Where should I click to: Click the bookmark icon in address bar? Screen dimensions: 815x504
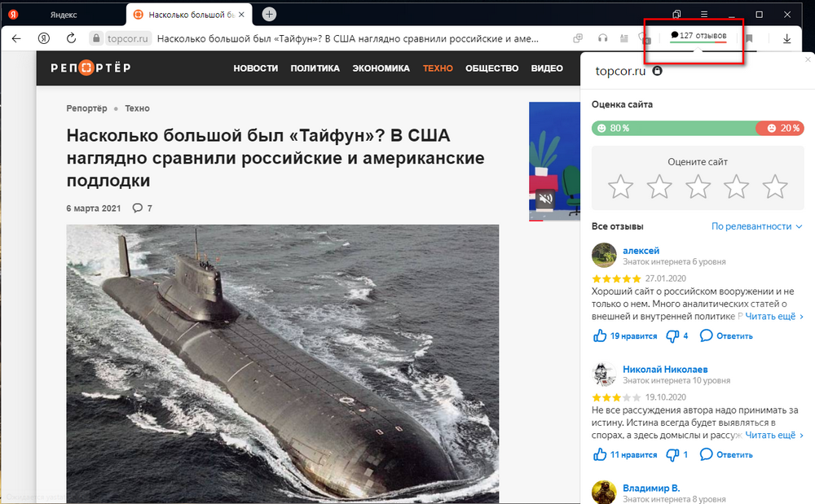[749, 38]
